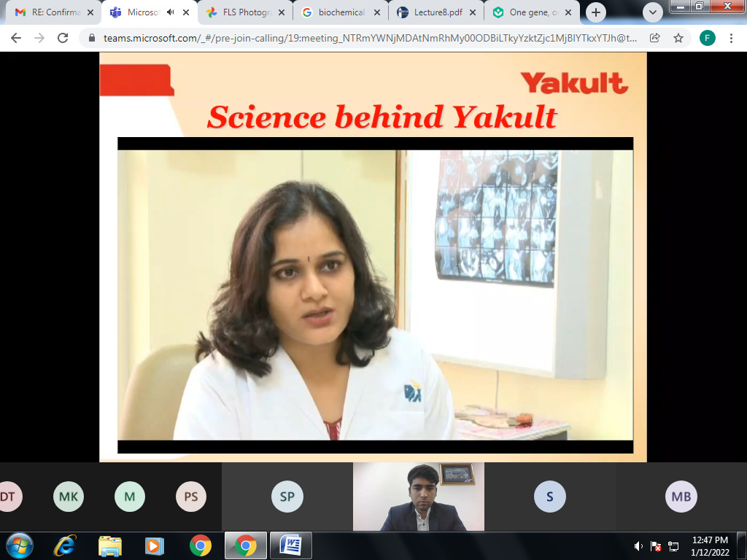Open Windows Explorer folder from taskbar
This screenshot has height=560, width=747.
[x=110, y=545]
